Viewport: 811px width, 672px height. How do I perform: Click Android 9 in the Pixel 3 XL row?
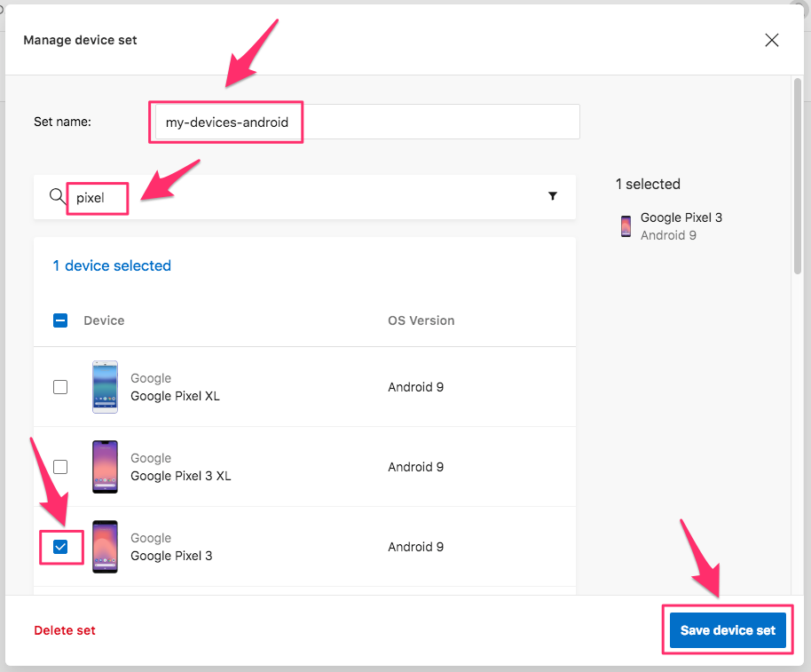click(x=416, y=467)
